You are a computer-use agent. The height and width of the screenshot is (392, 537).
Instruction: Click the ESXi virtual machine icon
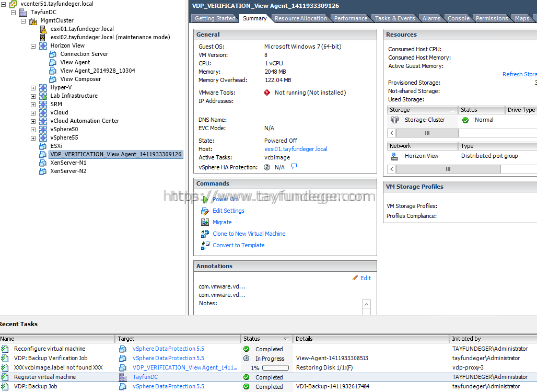[x=43, y=146]
